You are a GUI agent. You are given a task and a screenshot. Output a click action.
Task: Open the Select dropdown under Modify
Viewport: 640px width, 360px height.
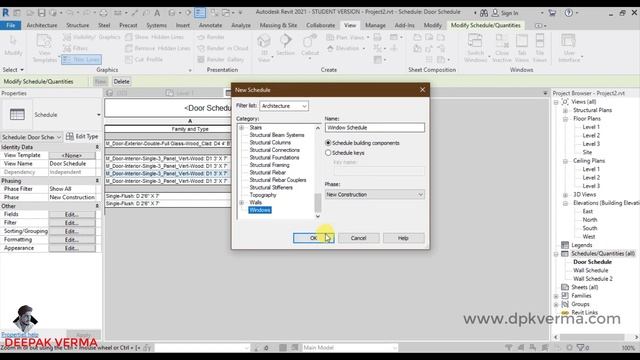tap(13, 70)
